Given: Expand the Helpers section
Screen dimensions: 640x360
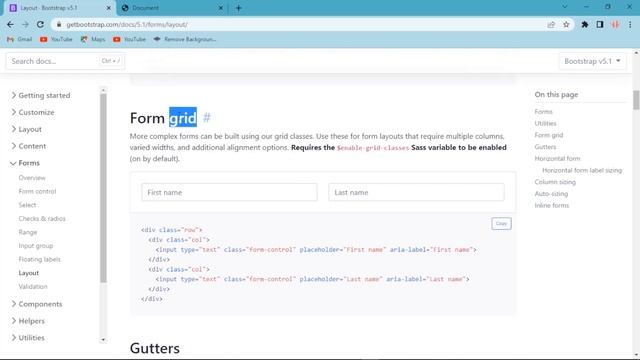Looking at the screenshot, I should [x=28, y=321].
